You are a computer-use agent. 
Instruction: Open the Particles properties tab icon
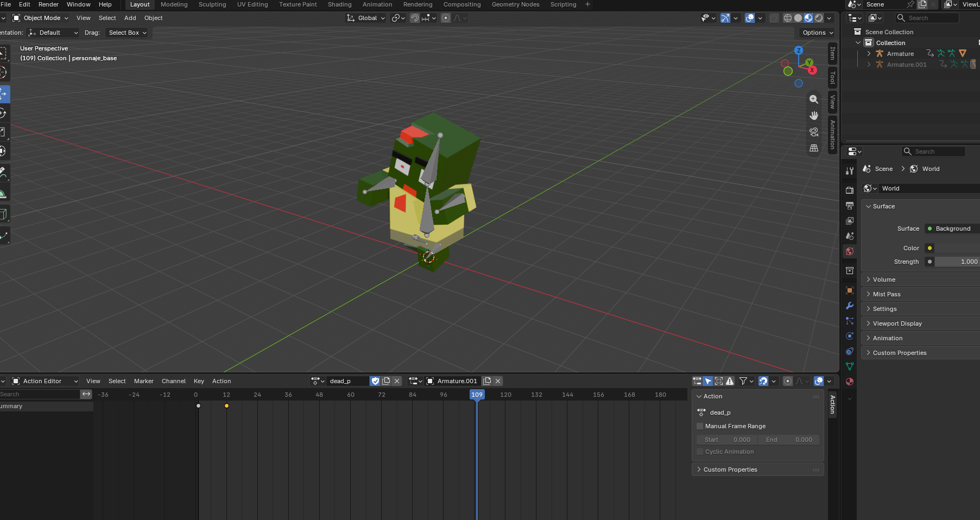coord(850,321)
